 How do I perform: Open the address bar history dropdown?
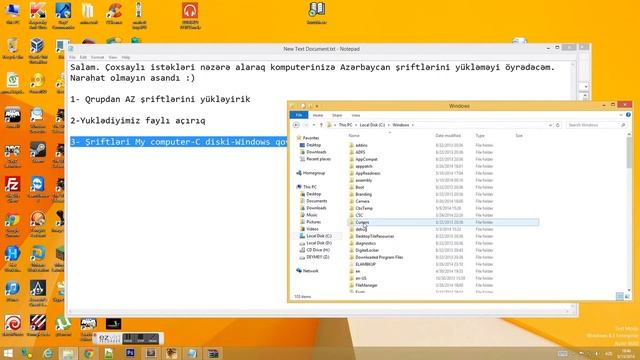pyautogui.click(x=550, y=125)
